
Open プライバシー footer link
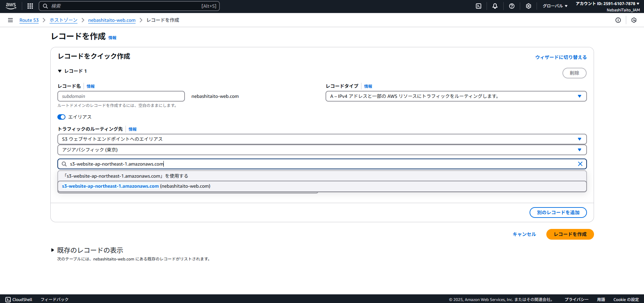577,299
